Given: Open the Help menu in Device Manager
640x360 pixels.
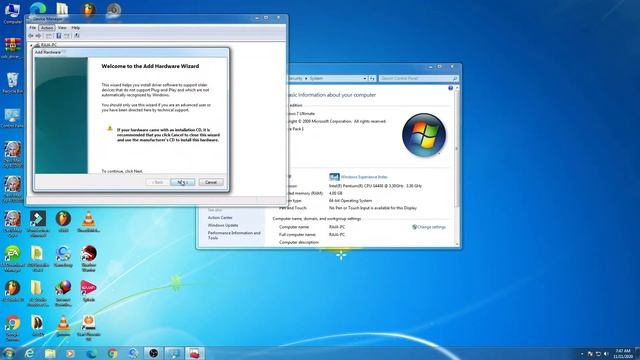Looking at the screenshot, I should pos(76,28).
